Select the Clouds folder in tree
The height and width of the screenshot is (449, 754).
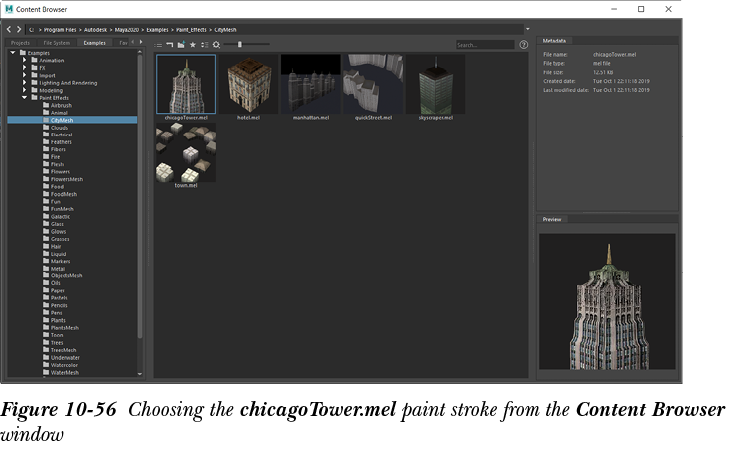[59, 127]
